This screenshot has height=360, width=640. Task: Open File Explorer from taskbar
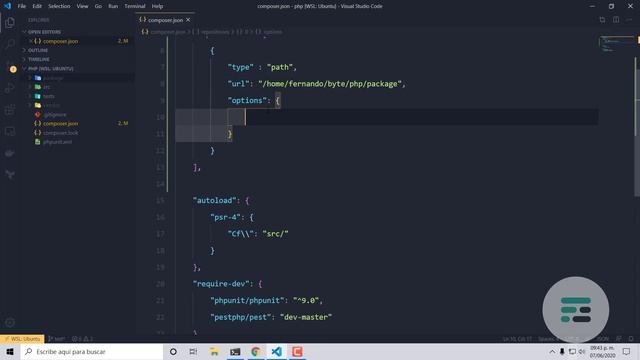click(214, 351)
